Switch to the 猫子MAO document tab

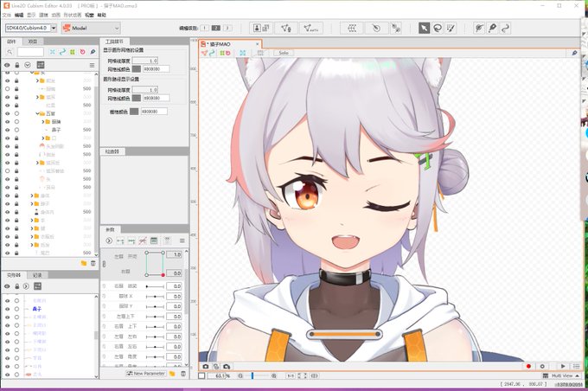click(230, 44)
